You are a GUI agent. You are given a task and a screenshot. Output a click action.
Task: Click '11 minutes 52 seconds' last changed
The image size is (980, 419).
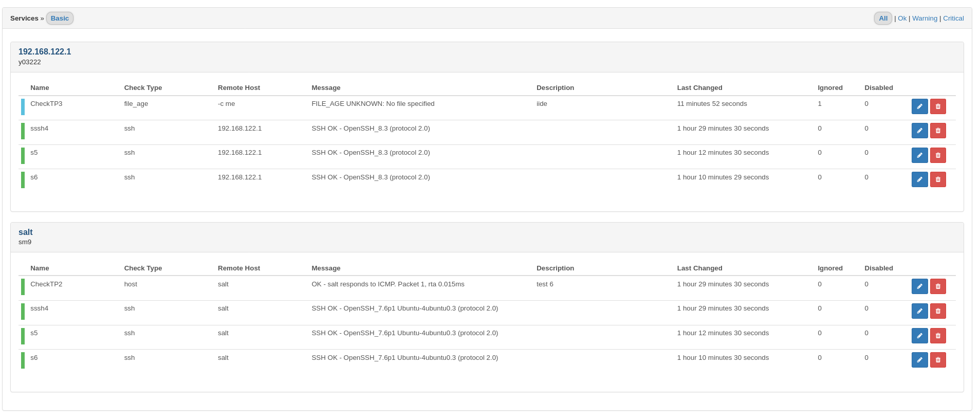pos(712,104)
